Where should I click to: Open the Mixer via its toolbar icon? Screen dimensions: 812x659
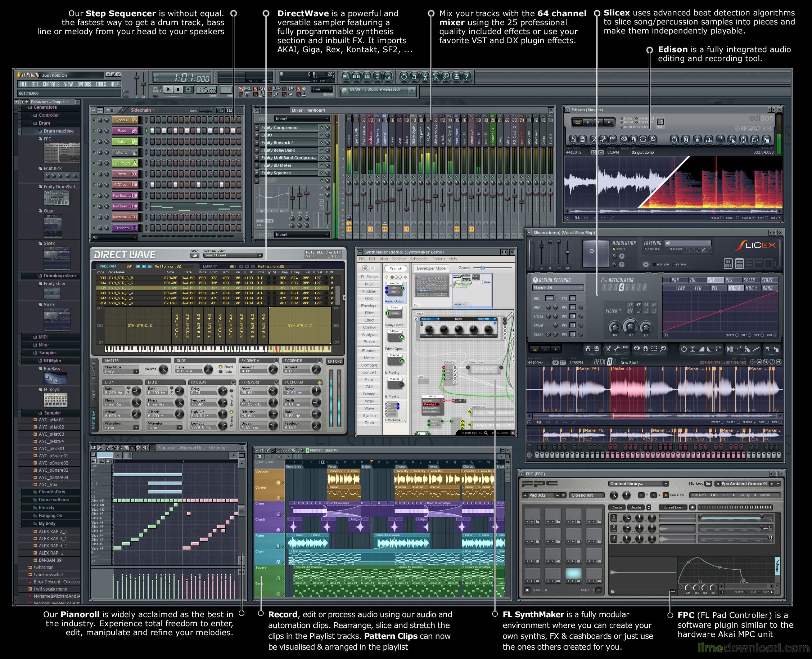tap(387, 76)
